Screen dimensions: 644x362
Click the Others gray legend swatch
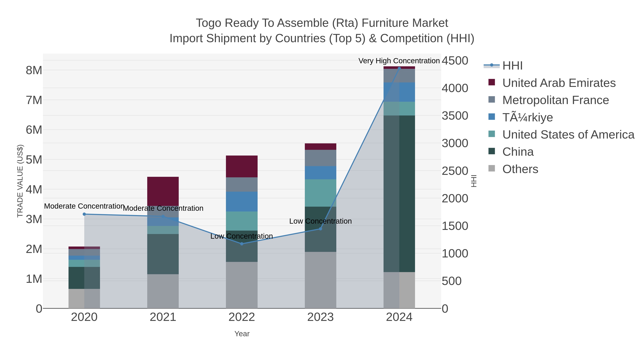click(492, 168)
